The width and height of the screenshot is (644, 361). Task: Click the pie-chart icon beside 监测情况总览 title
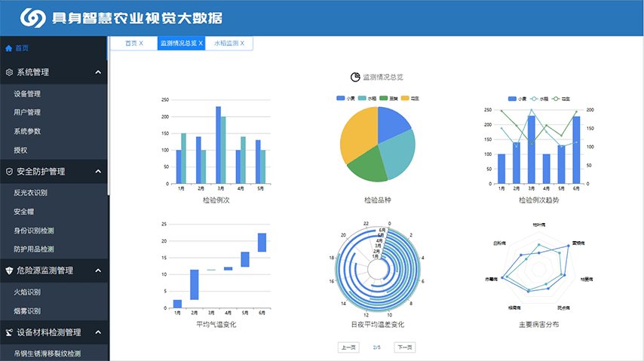pyautogui.click(x=355, y=77)
